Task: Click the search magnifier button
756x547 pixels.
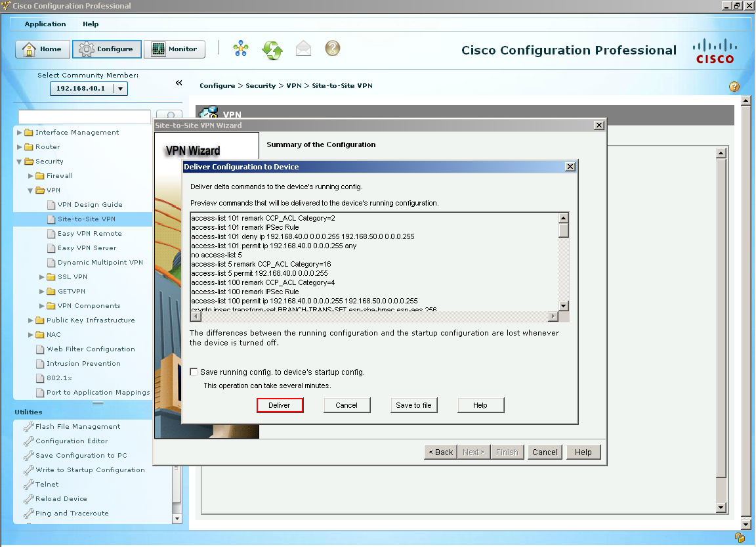Action: click(x=170, y=115)
